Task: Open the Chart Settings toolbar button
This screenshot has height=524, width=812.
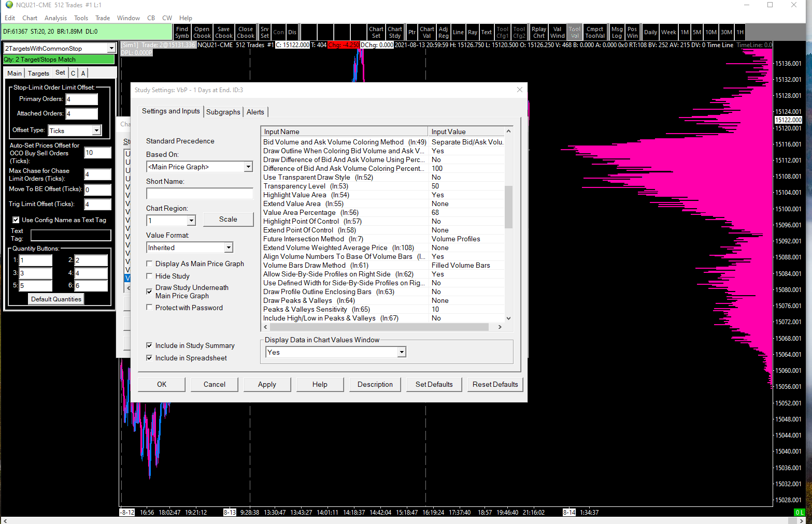Action: point(376,32)
